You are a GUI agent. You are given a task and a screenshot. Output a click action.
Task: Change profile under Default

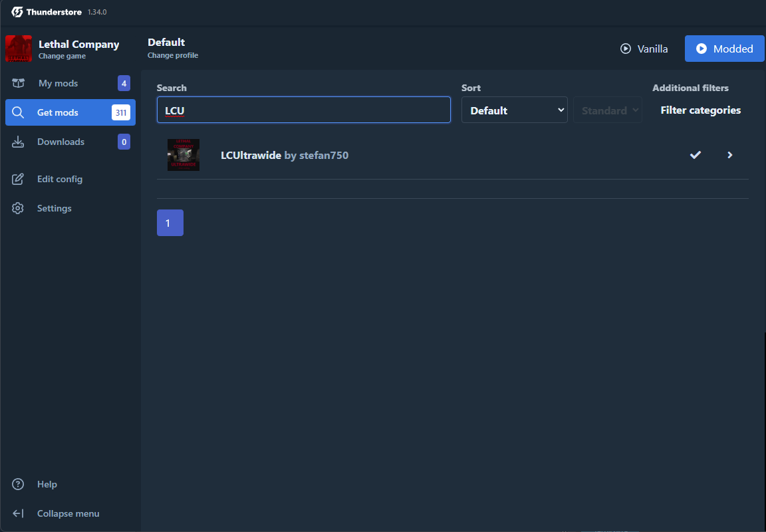[173, 56]
